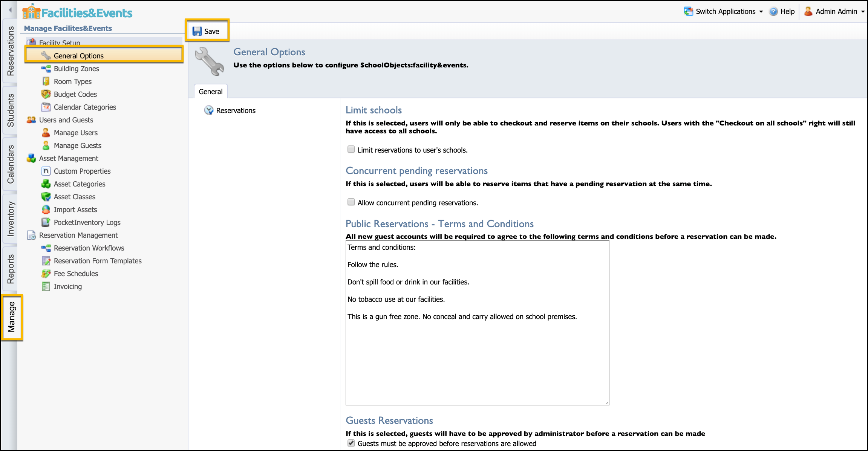Click the Invoicing sheet icon
The image size is (868, 451).
pos(46,286)
